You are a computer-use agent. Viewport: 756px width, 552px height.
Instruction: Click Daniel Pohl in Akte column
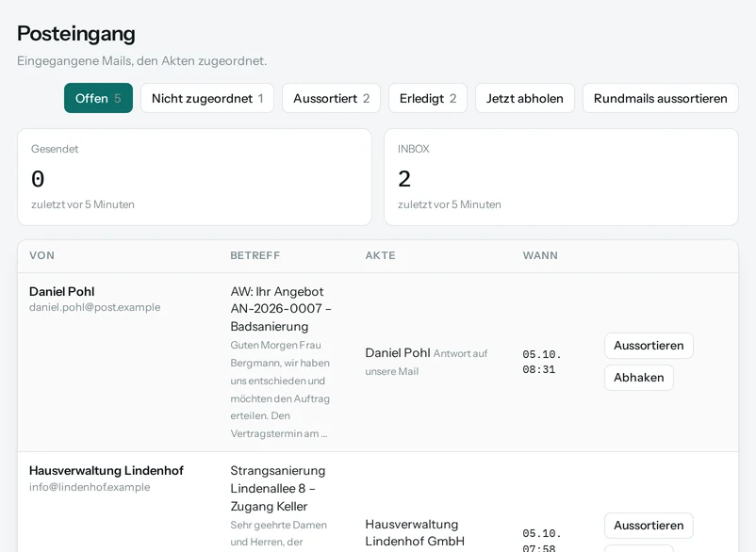(397, 353)
